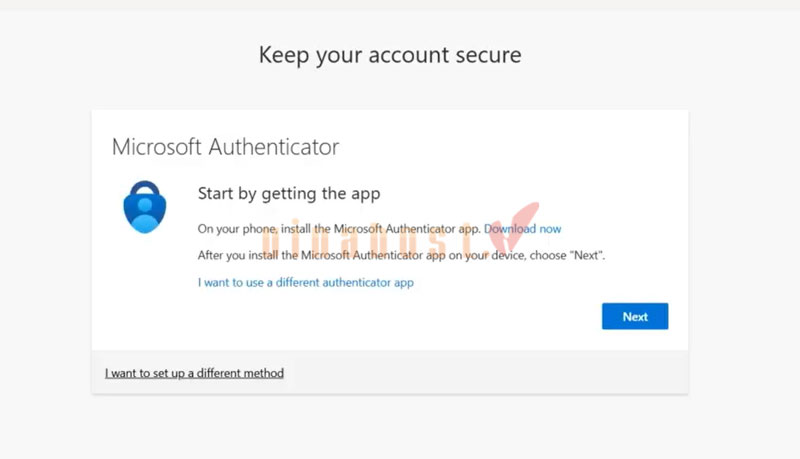
Task: Click the "On your phone, install" instruction text
Action: pyautogui.click(x=260, y=229)
